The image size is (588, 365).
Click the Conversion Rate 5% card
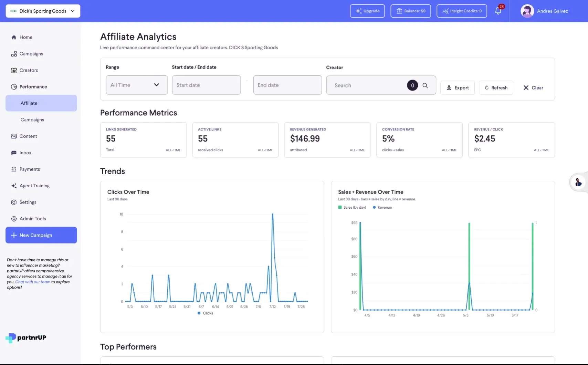419,140
